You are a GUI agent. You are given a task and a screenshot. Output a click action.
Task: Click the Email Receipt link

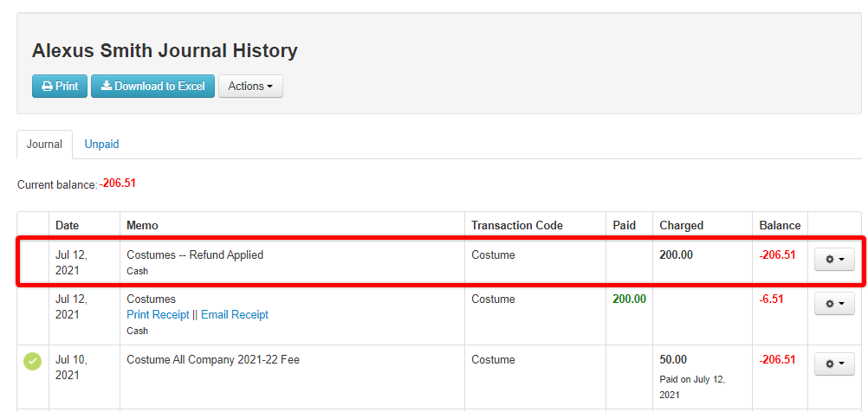(x=235, y=315)
